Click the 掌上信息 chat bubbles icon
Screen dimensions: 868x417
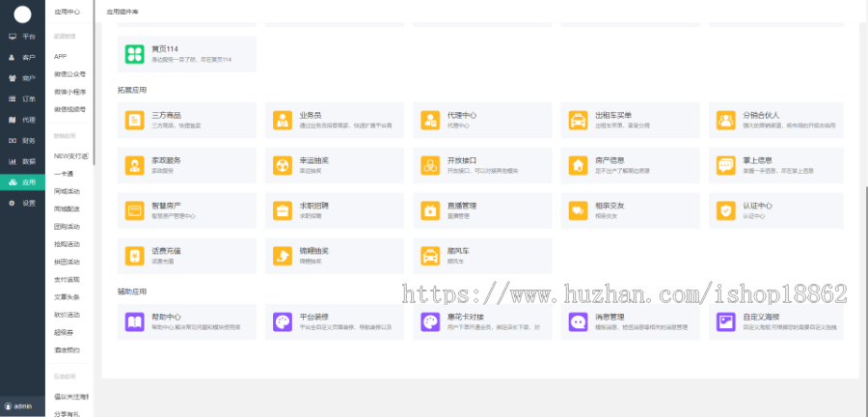[725, 165]
